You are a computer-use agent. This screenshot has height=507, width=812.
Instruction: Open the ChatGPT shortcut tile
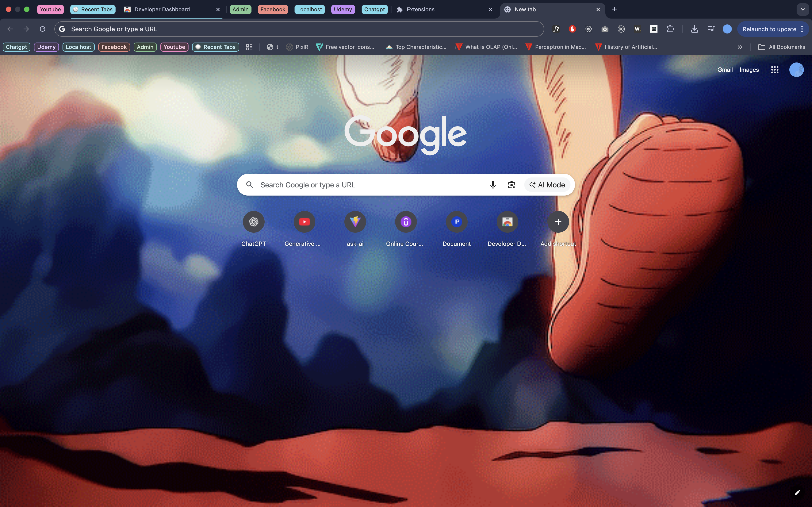254,222
